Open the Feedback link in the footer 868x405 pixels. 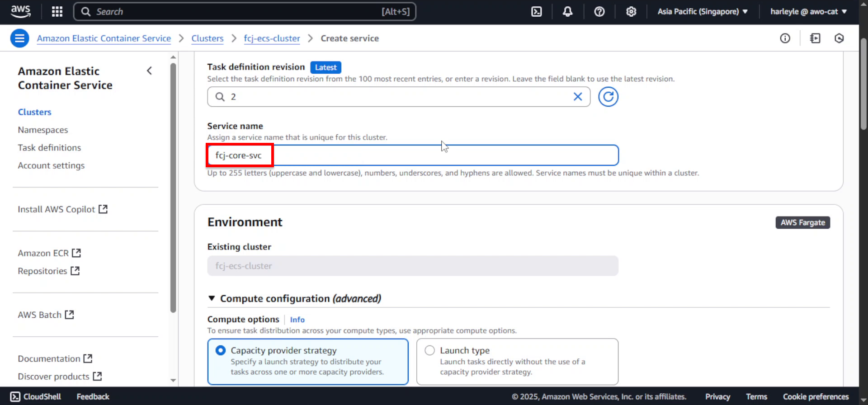[93, 396]
